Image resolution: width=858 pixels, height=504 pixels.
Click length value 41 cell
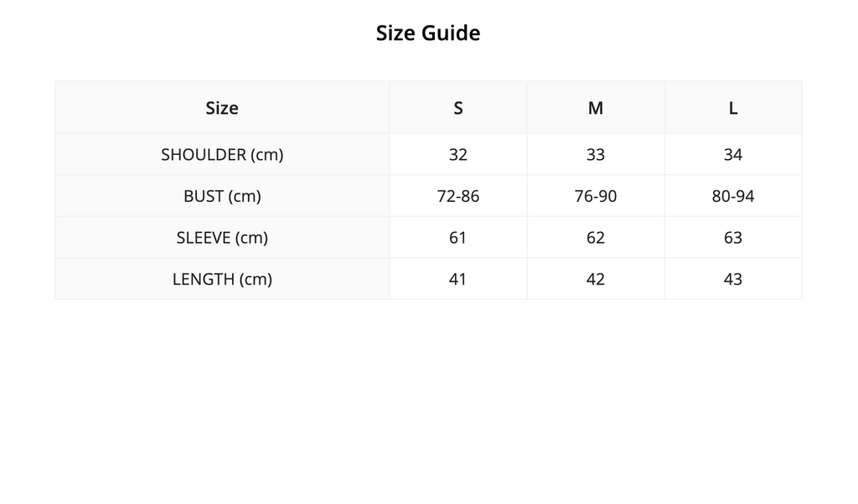(x=458, y=280)
